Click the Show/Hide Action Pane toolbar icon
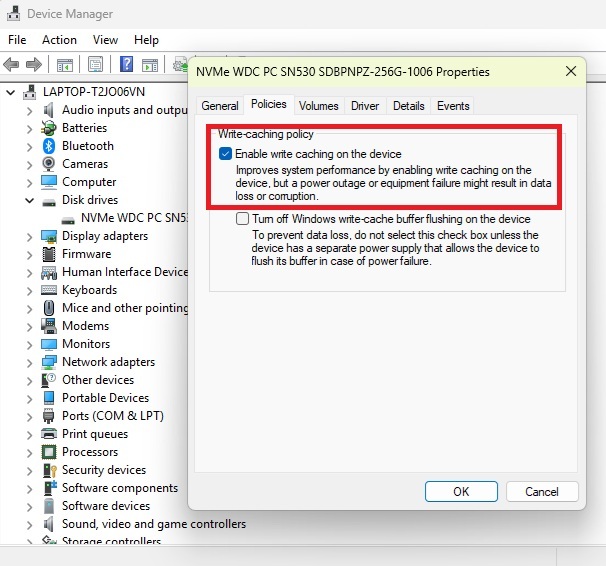The width and height of the screenshot is (606, 566). click(150, 65)
